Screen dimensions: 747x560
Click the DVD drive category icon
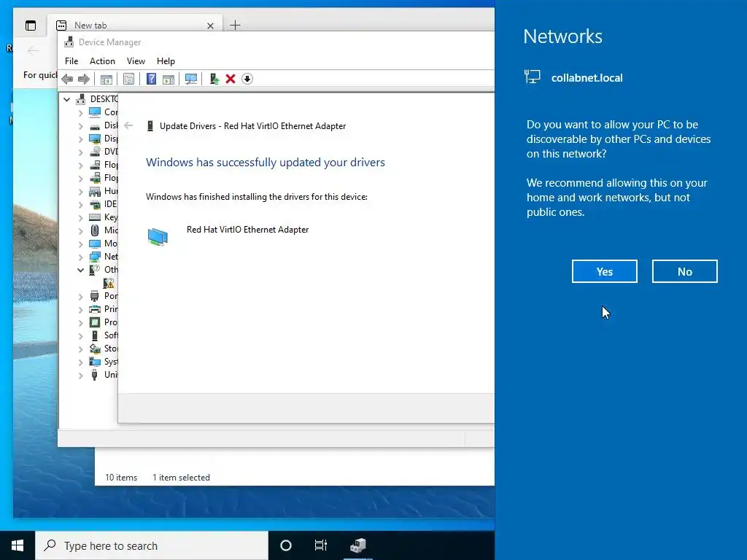[x=95, y=152]
